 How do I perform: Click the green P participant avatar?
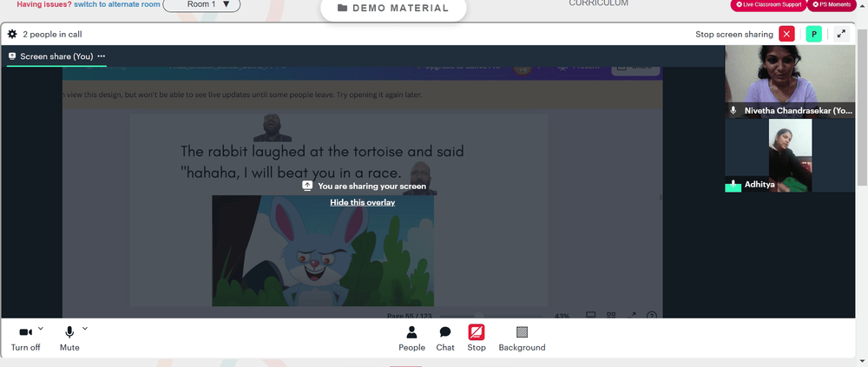[814, 35]
